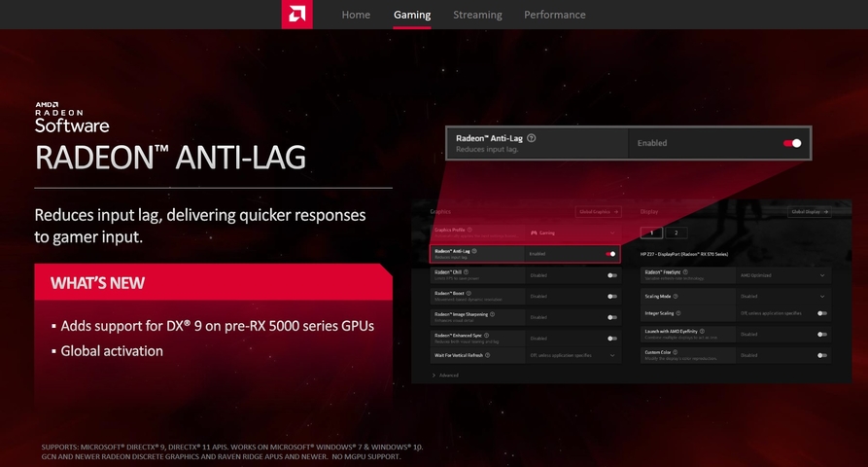Toggle Radeon Anti-Lag switch in enlarged callout
Image resolution: width=868 pixels, height=467 pixels.
click(792, 143)
